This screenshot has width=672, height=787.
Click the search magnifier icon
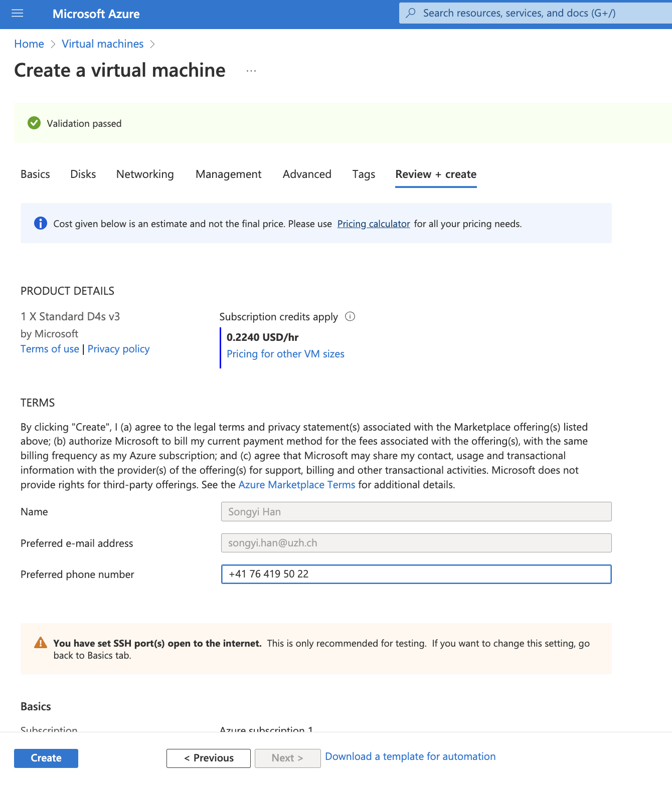(x=411, y=13)
